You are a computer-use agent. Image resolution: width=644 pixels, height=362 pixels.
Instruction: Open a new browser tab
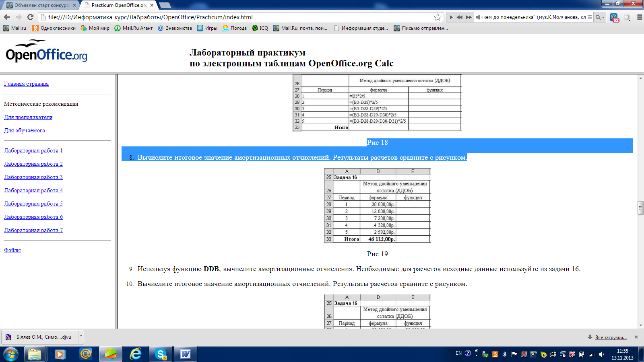tap(165, 5)
